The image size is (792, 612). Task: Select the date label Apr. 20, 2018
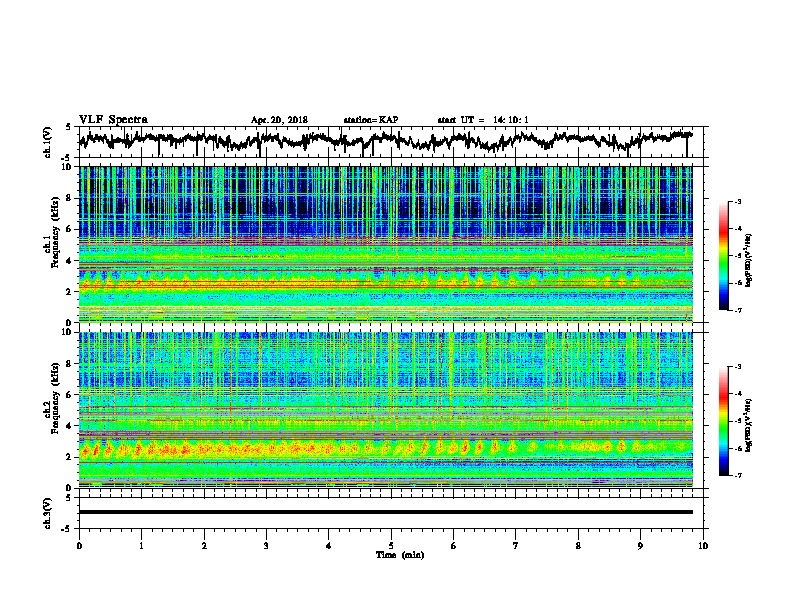point(279,120)
